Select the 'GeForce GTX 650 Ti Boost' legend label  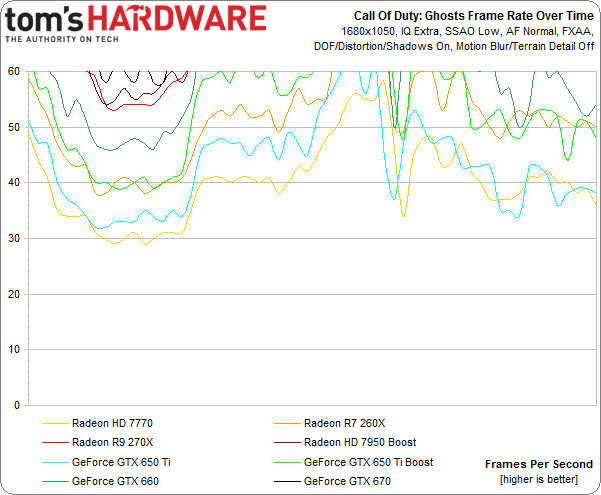coord(368,462)
